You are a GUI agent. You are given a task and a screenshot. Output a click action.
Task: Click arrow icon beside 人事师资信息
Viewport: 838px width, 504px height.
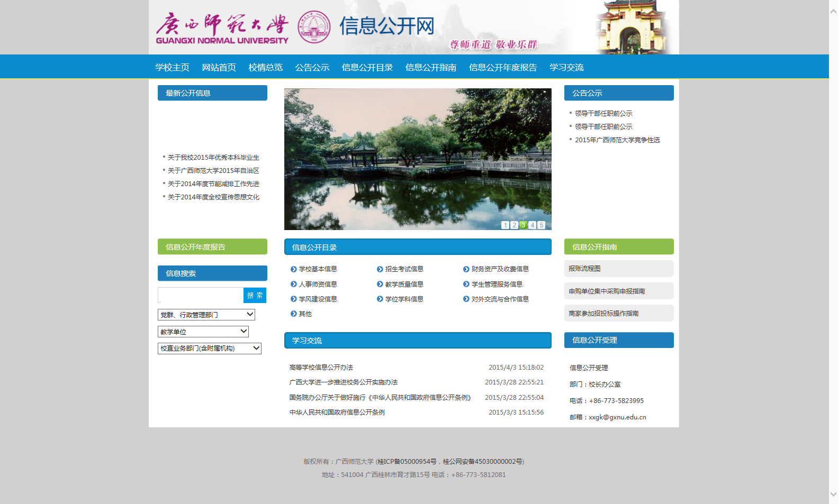(x=294, y=284)
